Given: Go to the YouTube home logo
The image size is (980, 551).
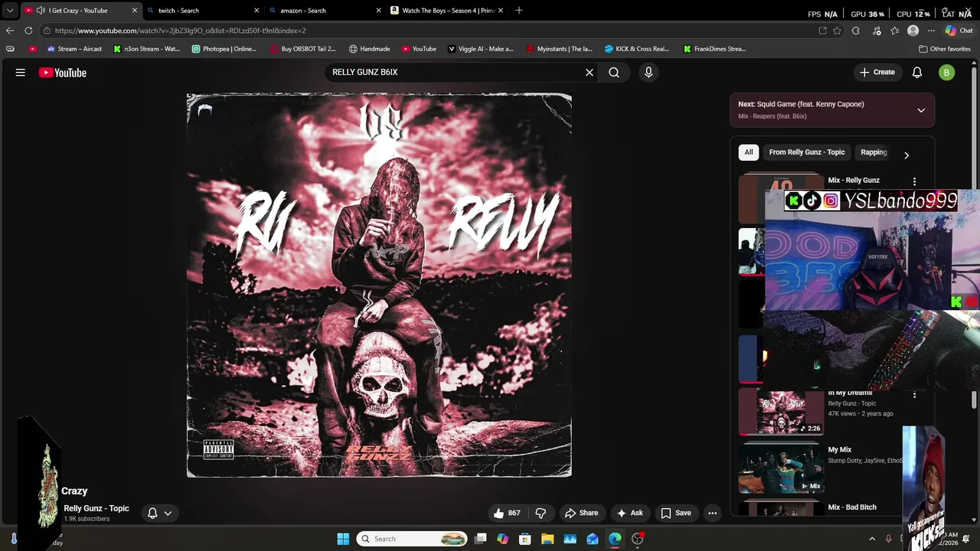Looking at the screenshot, I should coord(63,73).
